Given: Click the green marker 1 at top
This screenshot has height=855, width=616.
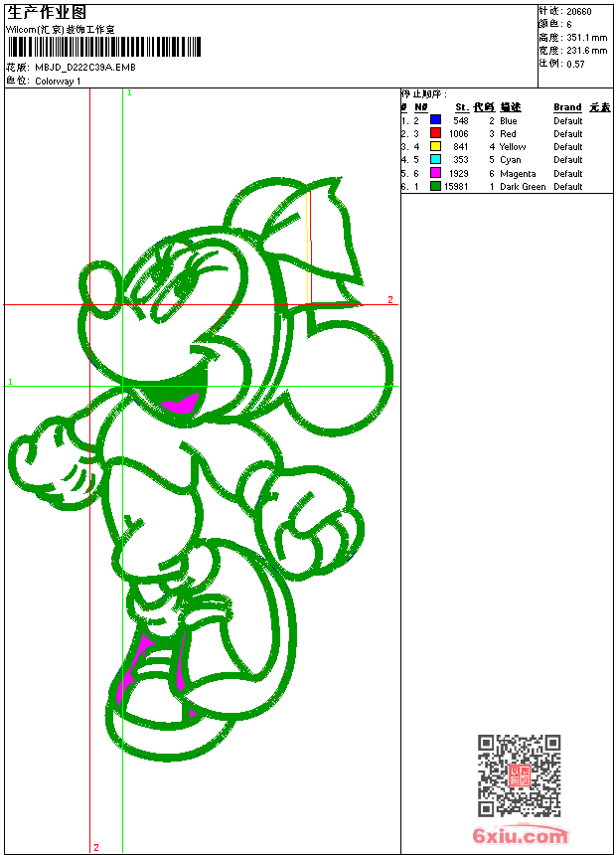Looking at the screenshot, I should click(129, 92).
